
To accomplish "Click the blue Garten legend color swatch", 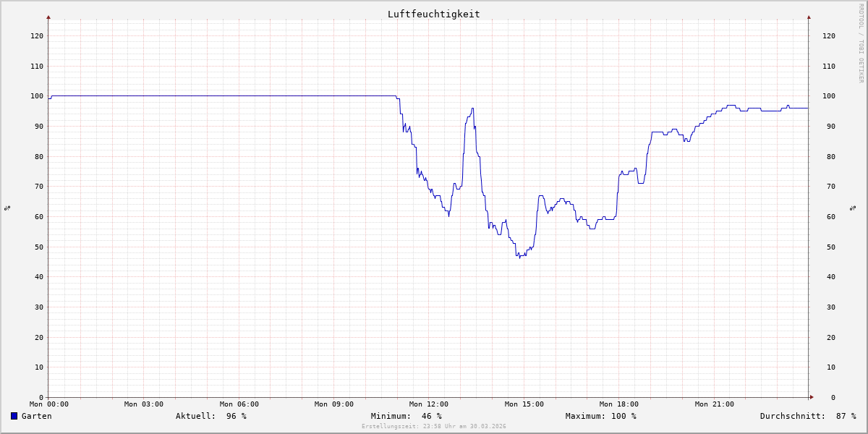I will 14,416.
